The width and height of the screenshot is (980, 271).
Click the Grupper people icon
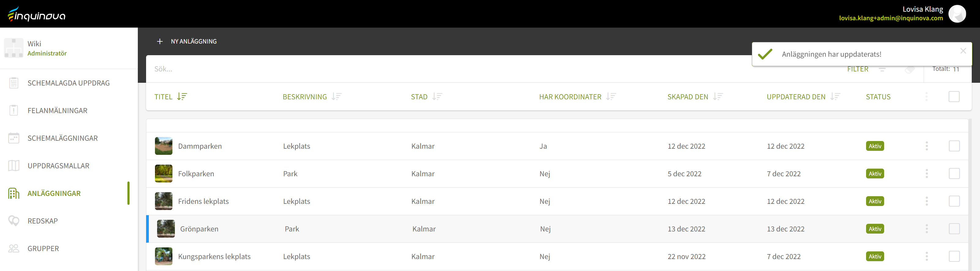pyautogui.click(x=14, y=249)
